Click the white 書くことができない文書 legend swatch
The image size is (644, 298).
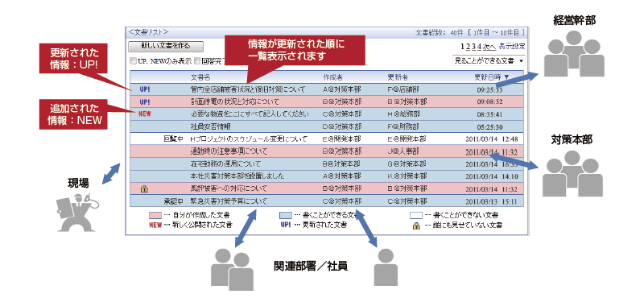(x=416, y=215)
